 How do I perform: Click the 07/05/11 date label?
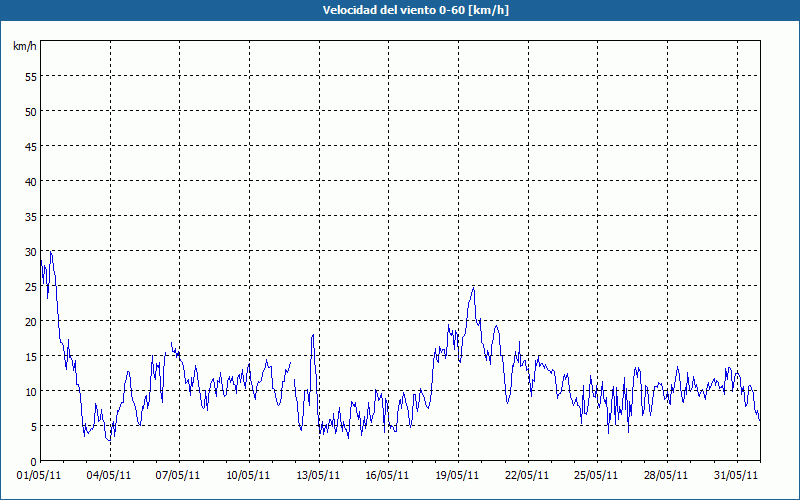tap(179, 475)
